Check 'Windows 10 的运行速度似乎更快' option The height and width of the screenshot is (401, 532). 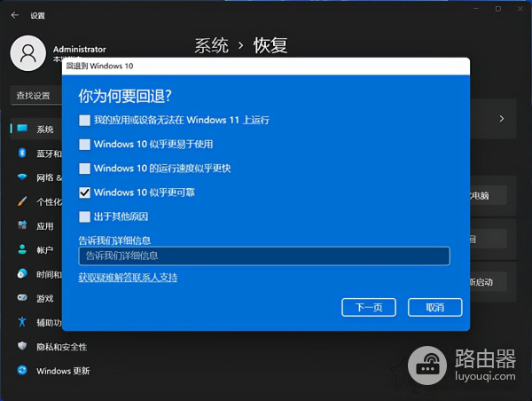click(84, 169)
